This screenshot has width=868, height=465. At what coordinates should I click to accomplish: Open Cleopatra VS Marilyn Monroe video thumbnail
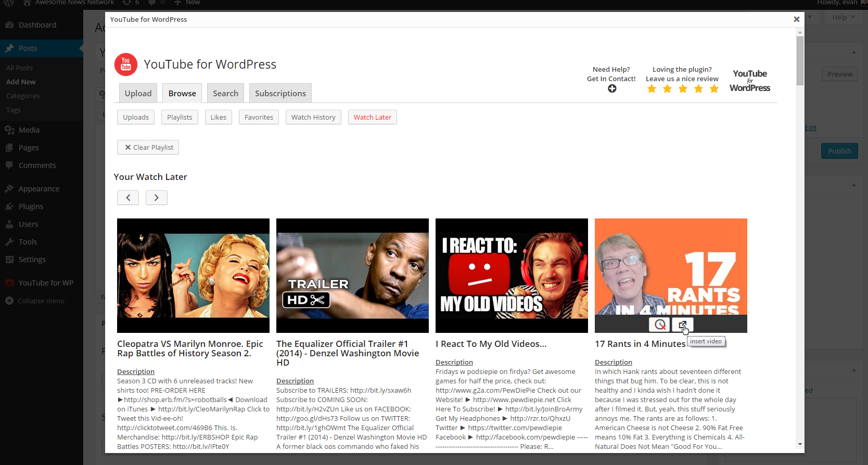[x=193, y=276]
